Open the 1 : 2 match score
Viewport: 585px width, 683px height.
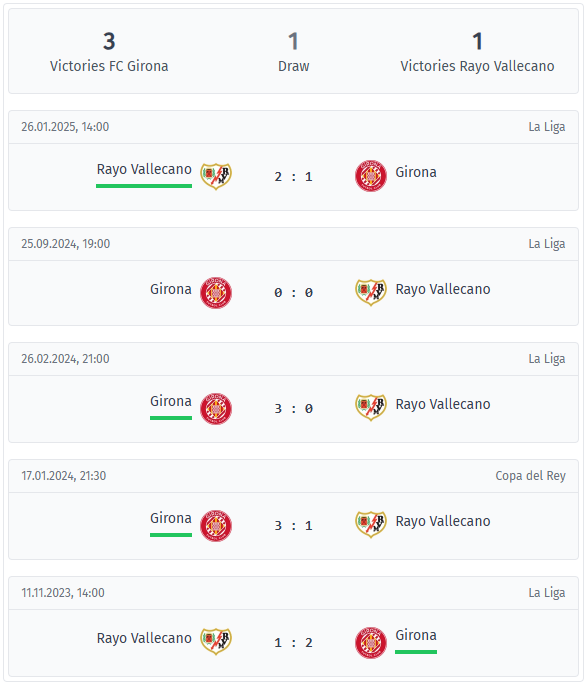click(x=294, y=642)
